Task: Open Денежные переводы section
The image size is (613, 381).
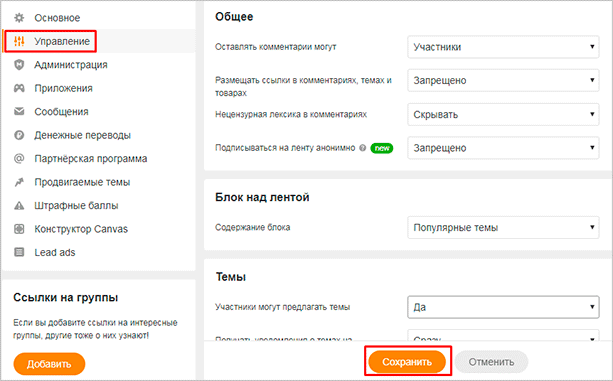Action: tap(82, 135)
